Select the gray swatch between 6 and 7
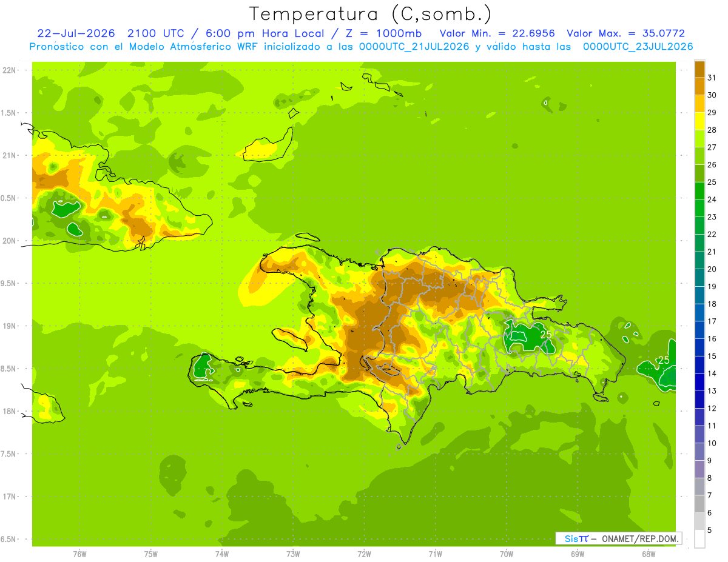Viewport: 728px width, 562px height. [699, 504]
